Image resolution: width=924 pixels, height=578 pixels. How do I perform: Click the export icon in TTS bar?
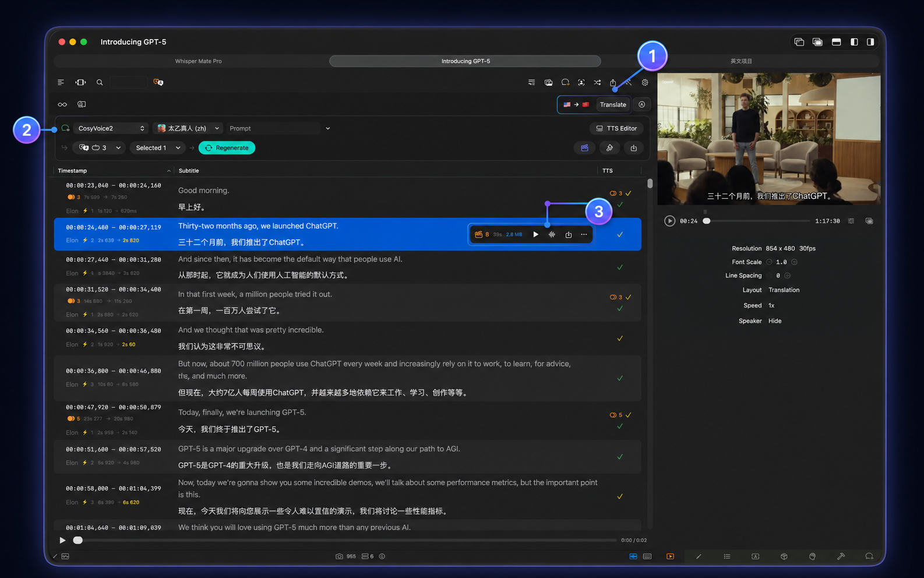tap(633, 148)
